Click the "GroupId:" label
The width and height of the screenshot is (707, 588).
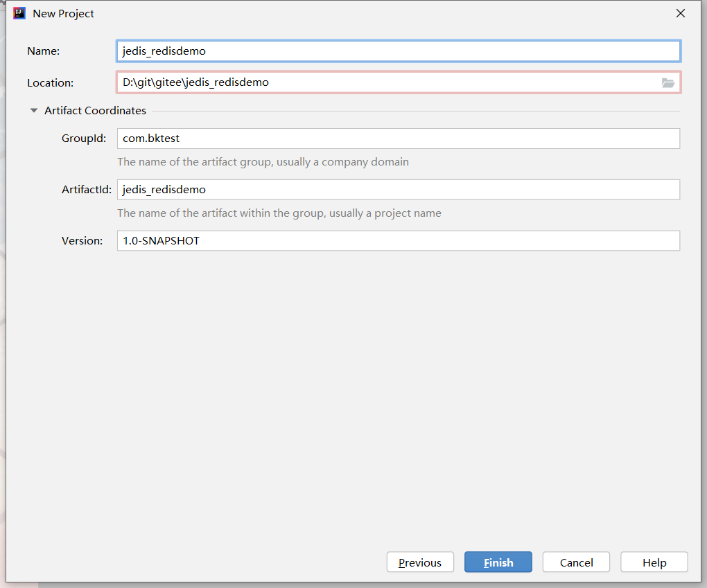tap(84, 139)
